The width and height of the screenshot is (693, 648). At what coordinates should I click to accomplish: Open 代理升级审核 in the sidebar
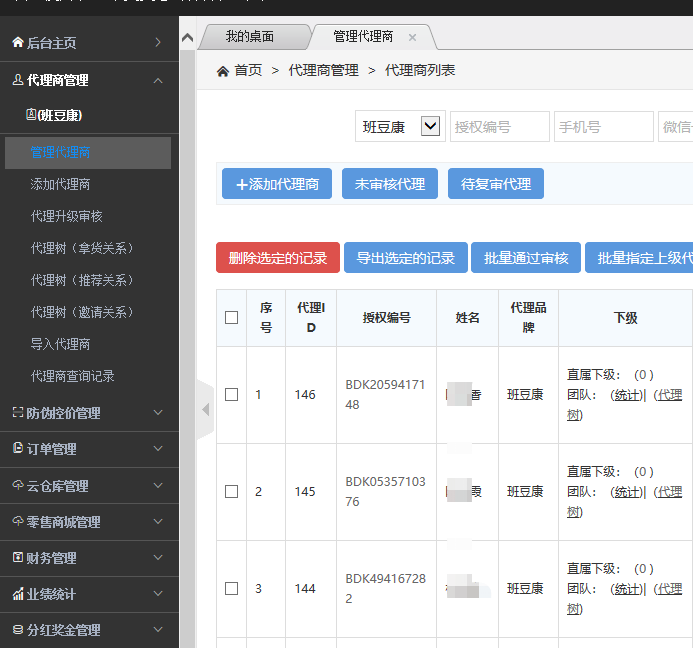[x=66, y=216]
